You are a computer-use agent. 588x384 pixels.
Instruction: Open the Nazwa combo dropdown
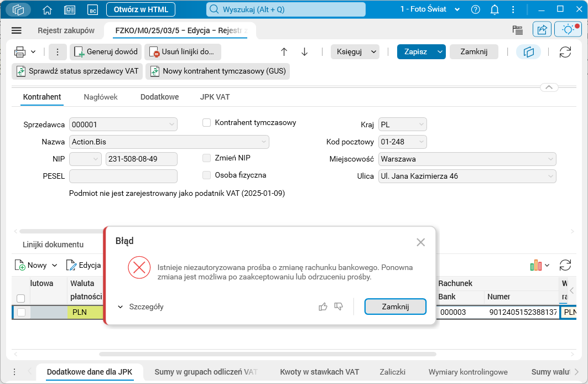coord(264,142)
